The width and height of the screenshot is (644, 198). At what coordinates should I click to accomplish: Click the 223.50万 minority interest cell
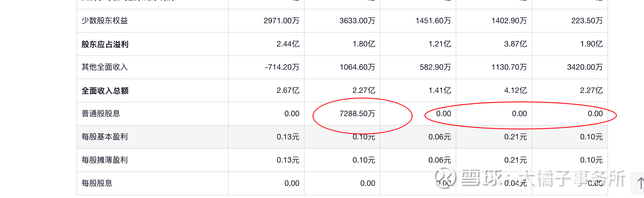point(587,21)
